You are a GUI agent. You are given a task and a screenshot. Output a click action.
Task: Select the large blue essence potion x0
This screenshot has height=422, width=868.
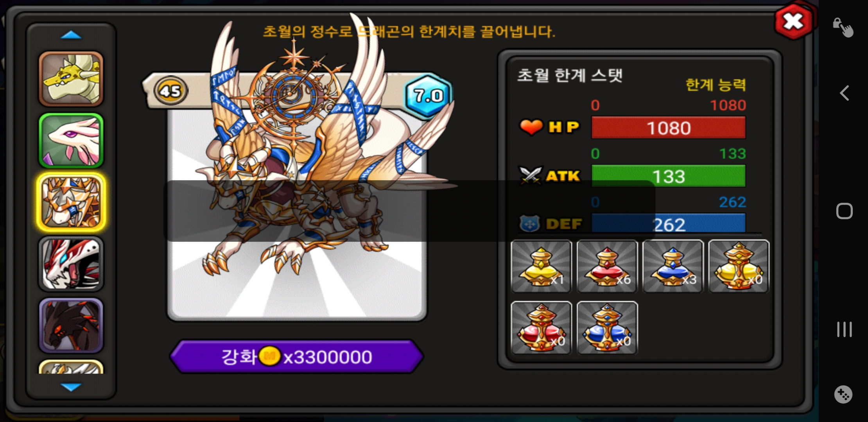click(x=607, y=328)
